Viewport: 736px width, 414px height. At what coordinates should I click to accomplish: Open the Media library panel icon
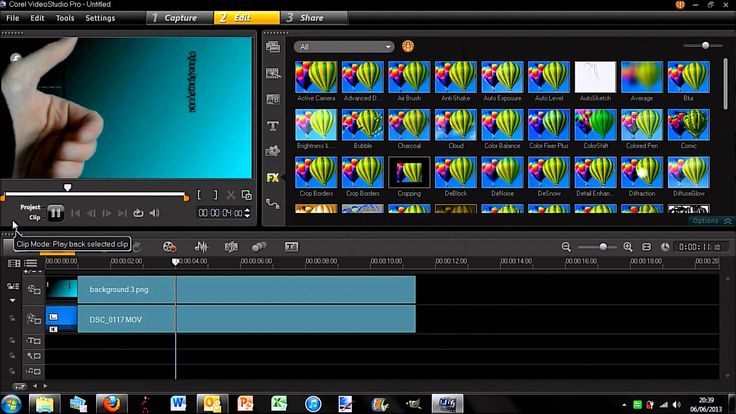[x=273, y=47]
